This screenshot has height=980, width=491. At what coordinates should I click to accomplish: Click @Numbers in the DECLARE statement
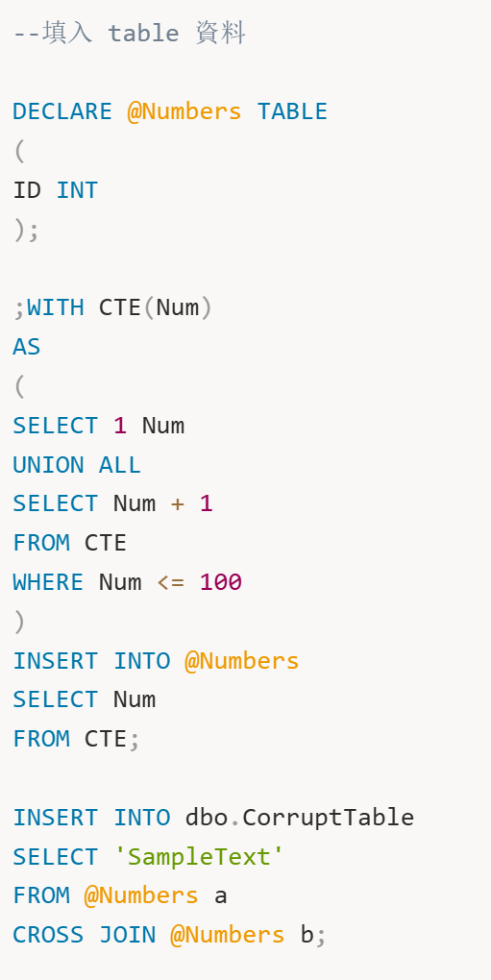coord(184,111)
